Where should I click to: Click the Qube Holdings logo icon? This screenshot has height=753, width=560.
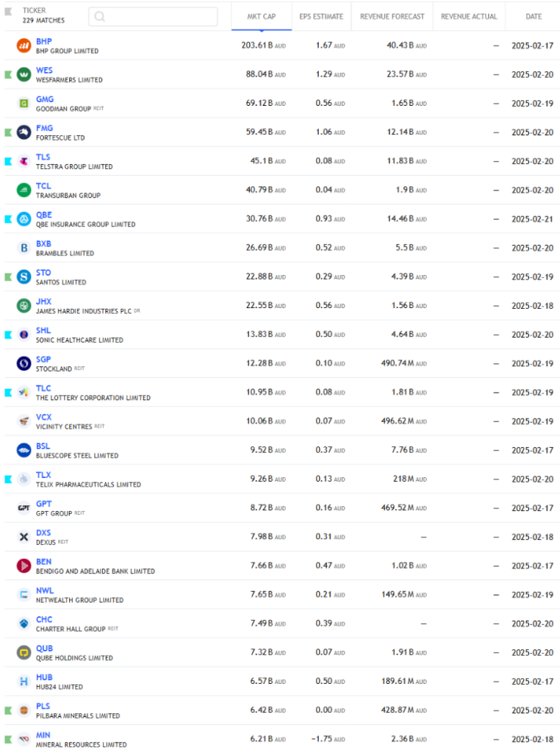24,653
